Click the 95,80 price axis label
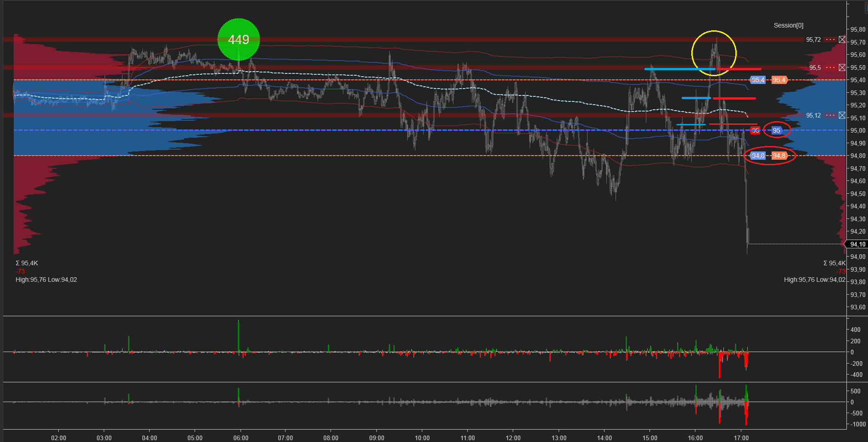Image resolution: width=868 pixels, height=442 pixels. [857, 29]
